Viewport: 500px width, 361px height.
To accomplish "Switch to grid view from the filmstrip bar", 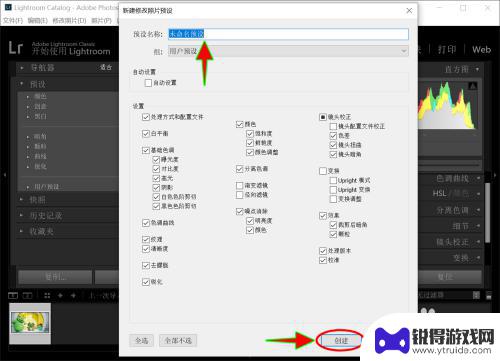I will tap(47, 295).
